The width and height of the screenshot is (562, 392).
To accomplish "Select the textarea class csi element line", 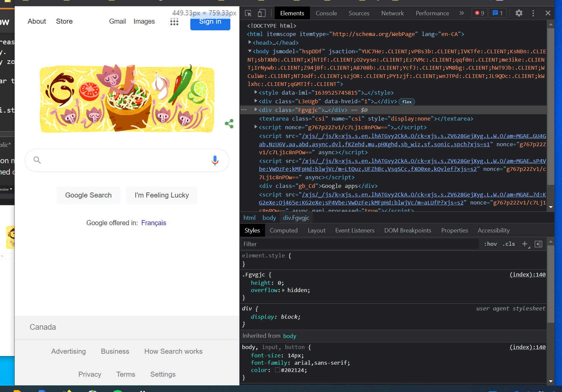I will [x=366, y=119].
